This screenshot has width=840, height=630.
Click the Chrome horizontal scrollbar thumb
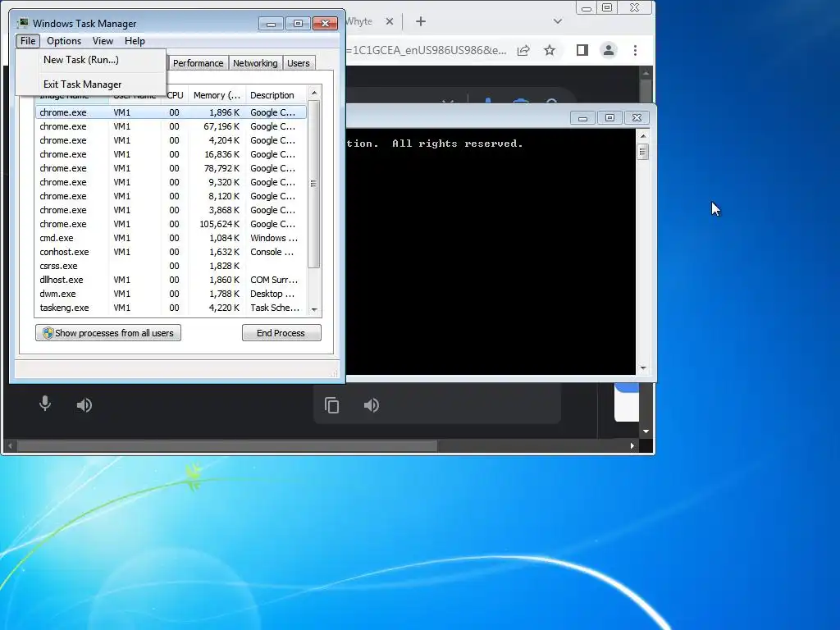point(227,445)
